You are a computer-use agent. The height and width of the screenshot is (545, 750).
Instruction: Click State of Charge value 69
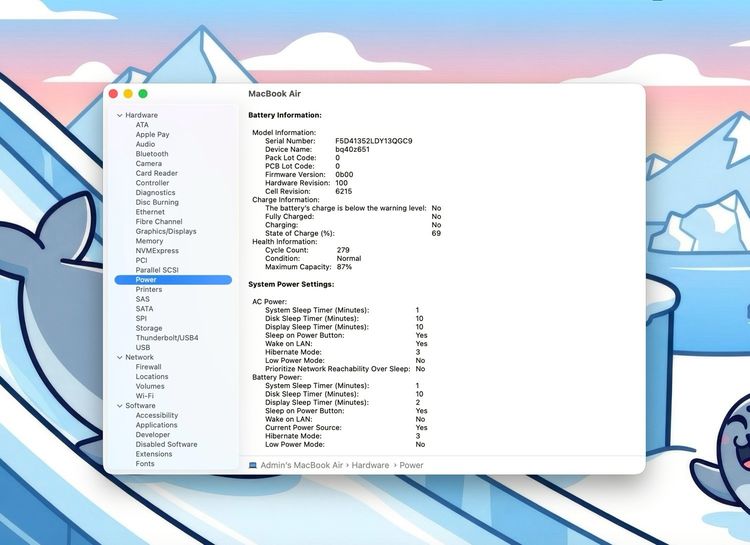436,234
